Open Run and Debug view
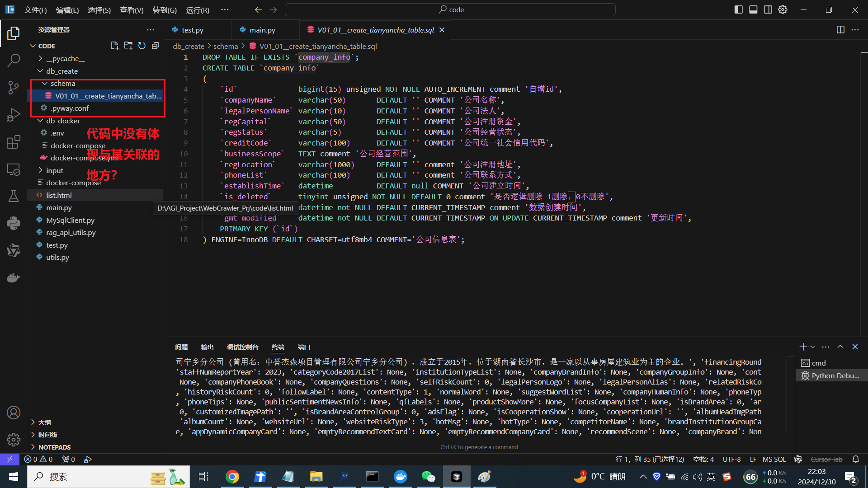Viewport: 868px width, 488px height. tap(14, 115)
